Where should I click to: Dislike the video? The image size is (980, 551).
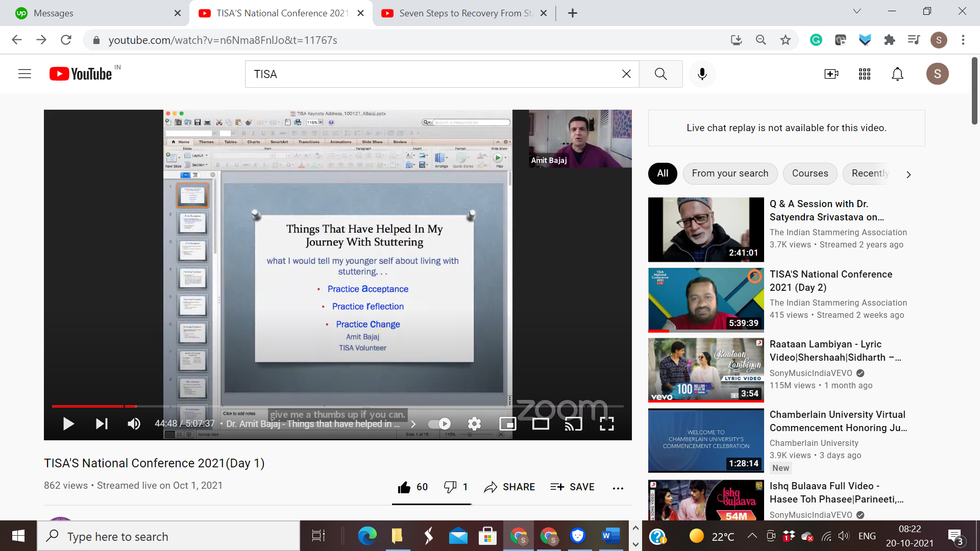[x=455, y=487]
